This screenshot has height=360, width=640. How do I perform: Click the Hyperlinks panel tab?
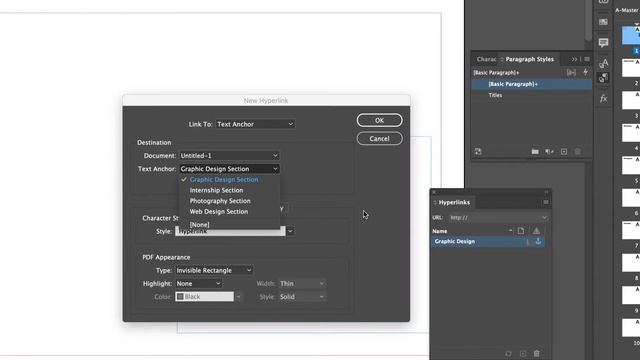pos(454,202)
